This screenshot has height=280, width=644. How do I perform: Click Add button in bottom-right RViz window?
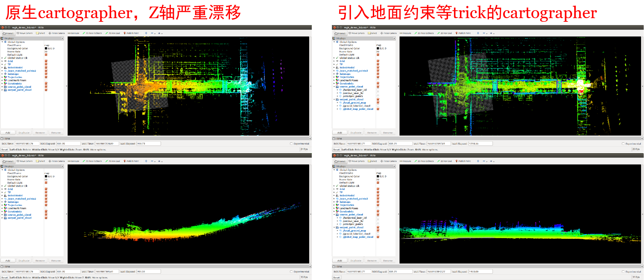point(340,261)
